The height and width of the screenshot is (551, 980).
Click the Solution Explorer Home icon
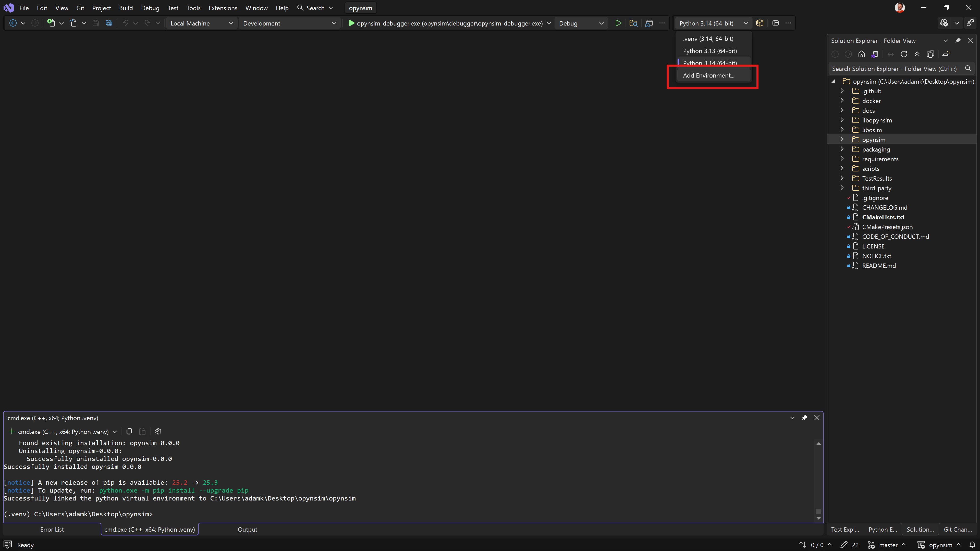tap(861, 54)
